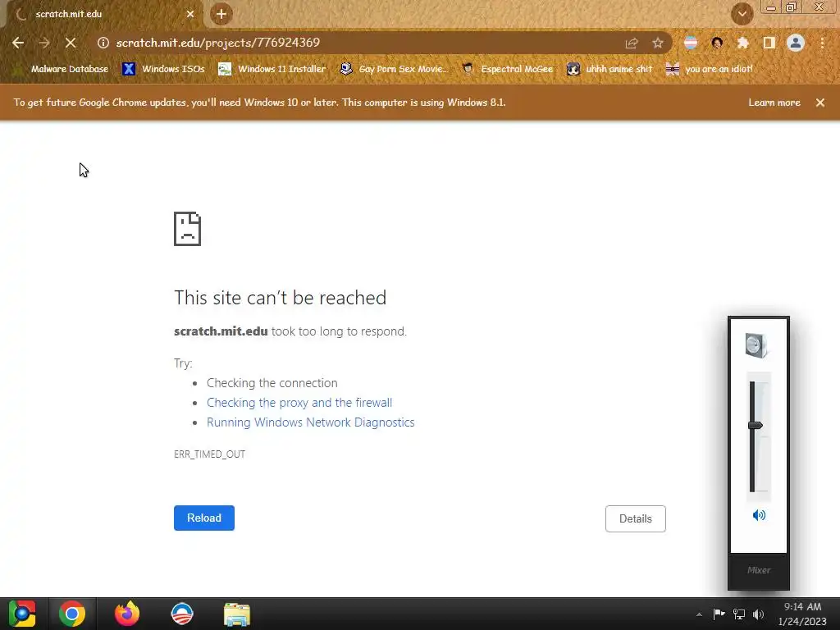The width and height of the screenshot is (840, 630).
Task: Click the speaker device icon in volume popup
Action: coord(756,345)
